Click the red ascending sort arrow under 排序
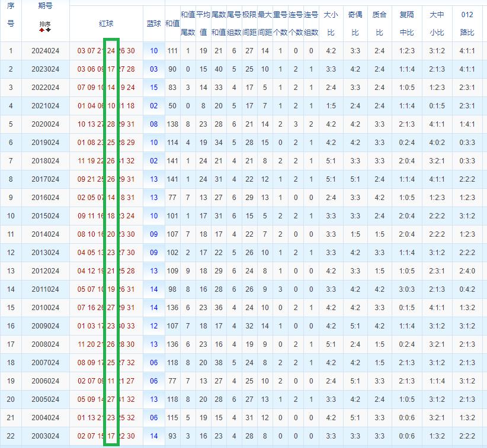Viewport: 487px width, 448px height. click(41, 30)
